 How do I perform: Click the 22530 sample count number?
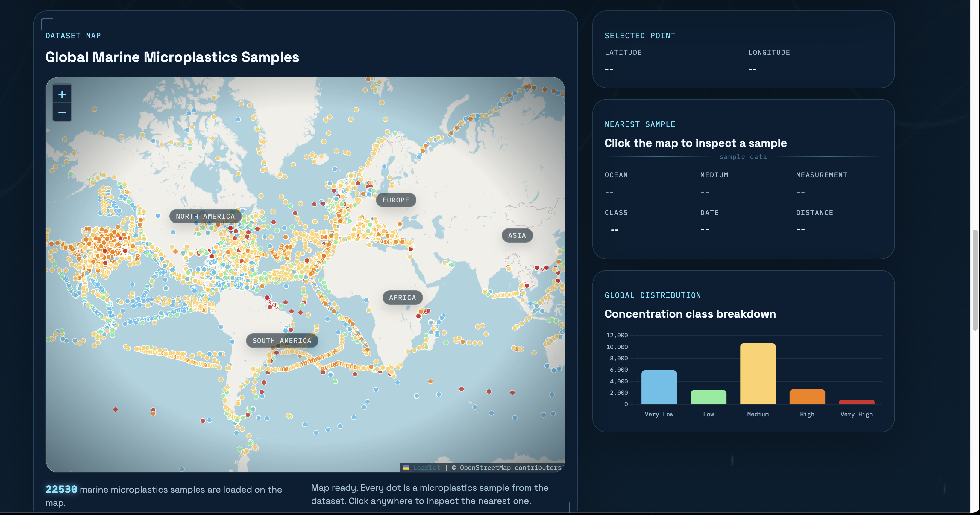[61, 489]
